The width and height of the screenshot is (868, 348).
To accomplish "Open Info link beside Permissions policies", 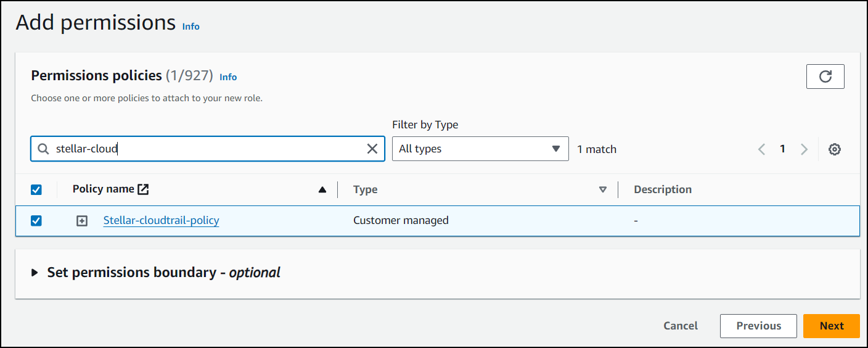I will pyautogui.click(x=228, y=77).
